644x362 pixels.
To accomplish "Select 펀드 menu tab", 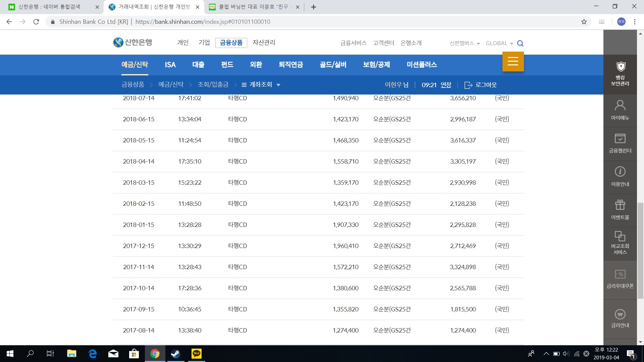I will point(227,65).
